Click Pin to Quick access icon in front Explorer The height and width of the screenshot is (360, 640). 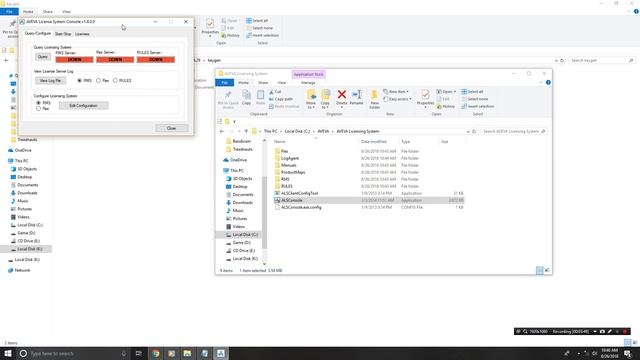point(228,95)
